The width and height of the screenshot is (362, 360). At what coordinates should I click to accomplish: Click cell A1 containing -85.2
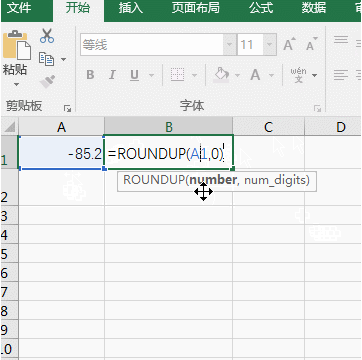click(61, 154)
